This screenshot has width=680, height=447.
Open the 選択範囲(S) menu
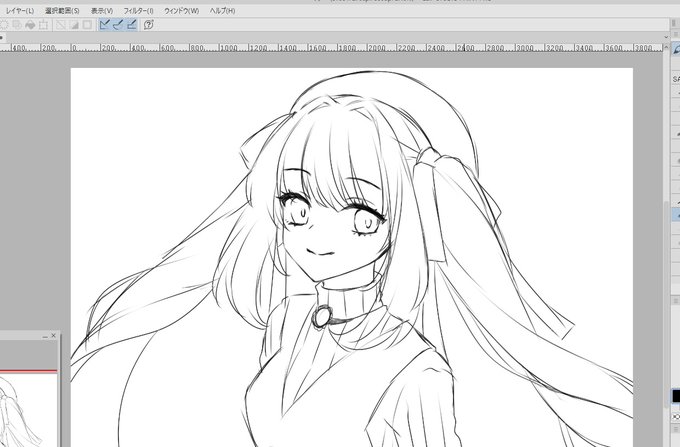(62, 11)
